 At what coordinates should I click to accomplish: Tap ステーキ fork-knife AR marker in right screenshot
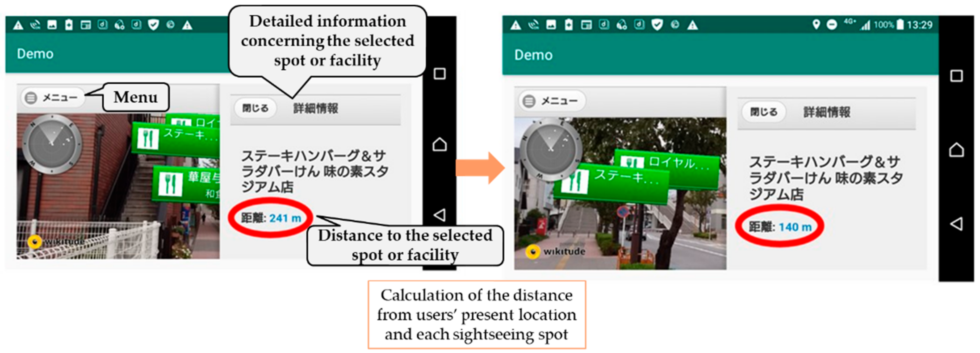point(574,182)
